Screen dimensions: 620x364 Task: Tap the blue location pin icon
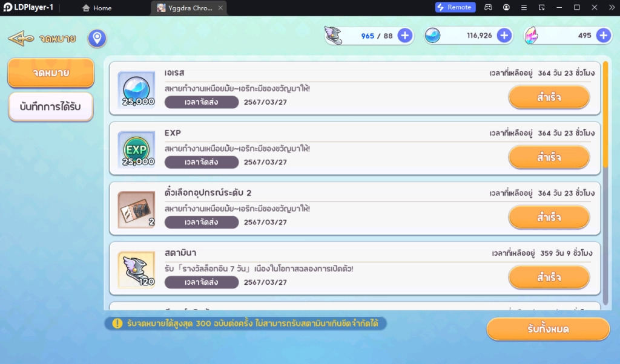coord(97,39)
